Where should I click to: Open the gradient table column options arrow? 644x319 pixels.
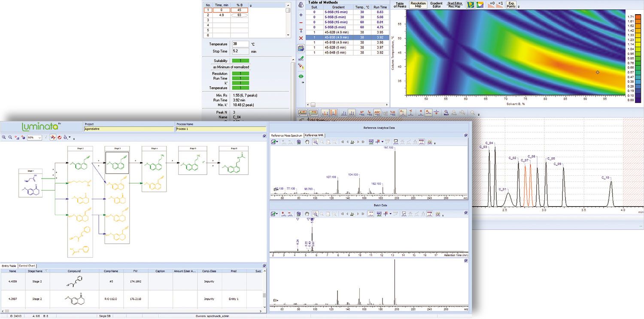[x=251, y=6]
